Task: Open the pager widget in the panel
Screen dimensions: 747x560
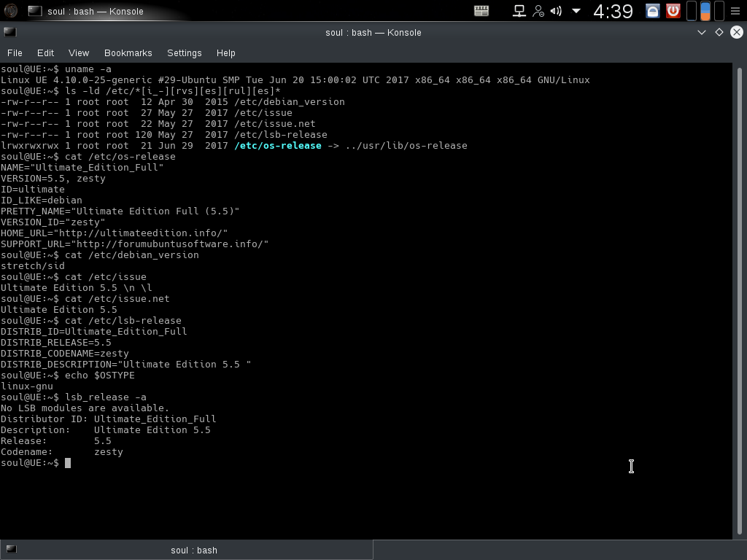Action: click(481, 10)
